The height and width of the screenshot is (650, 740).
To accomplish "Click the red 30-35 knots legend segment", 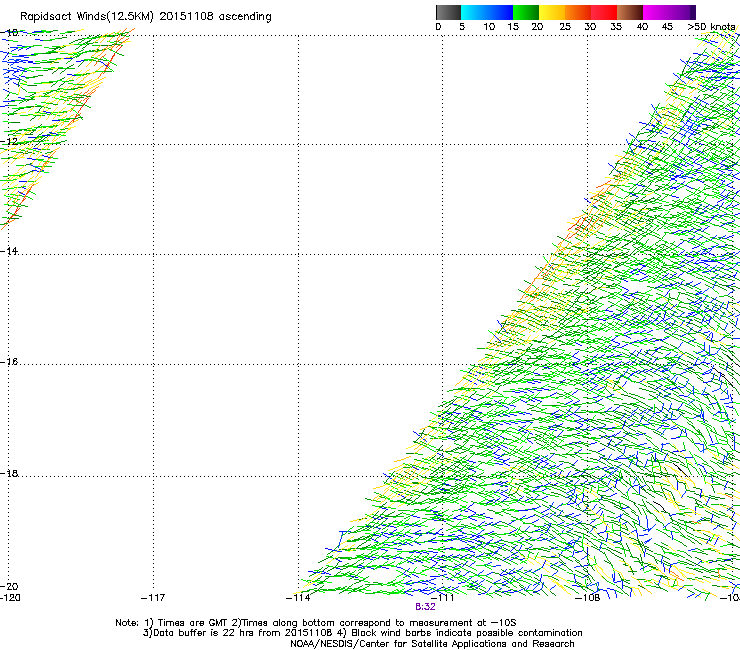I will tap(604, 12).
